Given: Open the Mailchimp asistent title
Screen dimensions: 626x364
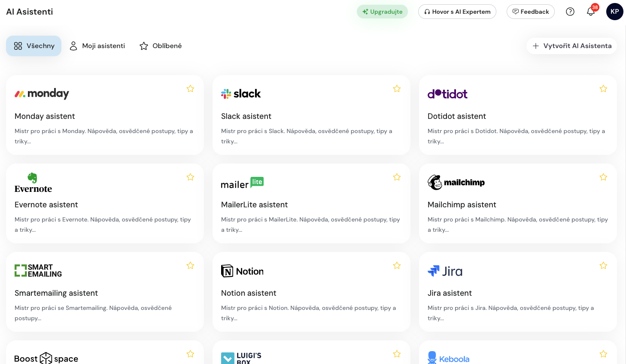Looking at the screenshot, I should click(462, 205).
